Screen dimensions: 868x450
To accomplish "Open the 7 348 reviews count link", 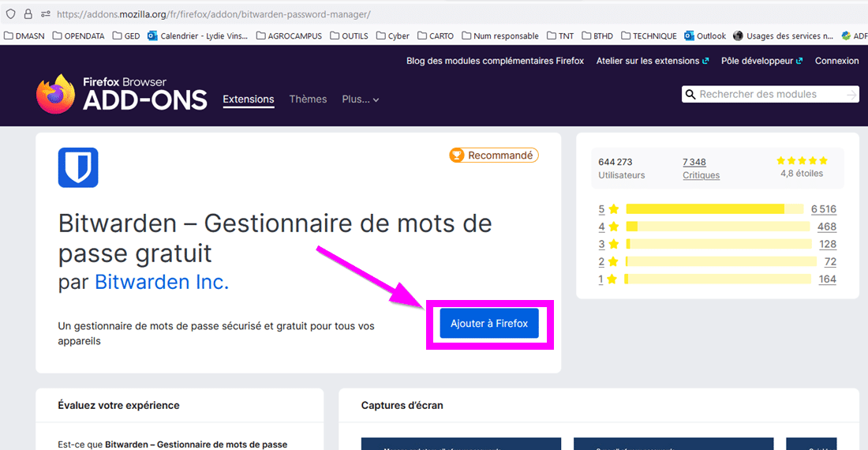I will tap(694, 162).
